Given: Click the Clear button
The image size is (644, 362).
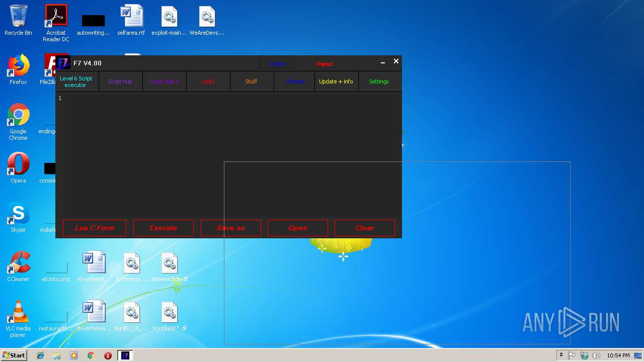Looking at the screenshot, I should [364, 228].
